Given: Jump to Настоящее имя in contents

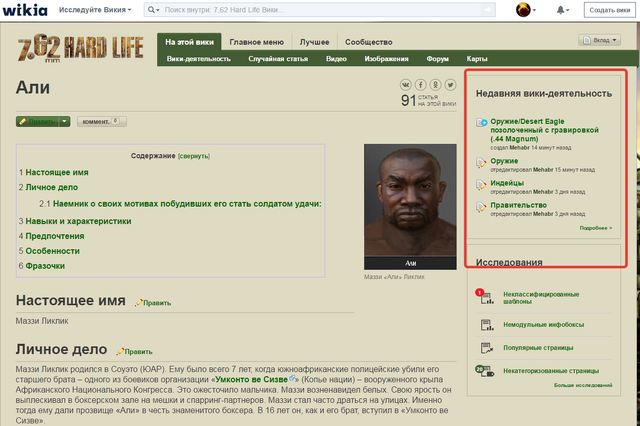Looking at the screenshot, I should point(57,173).
